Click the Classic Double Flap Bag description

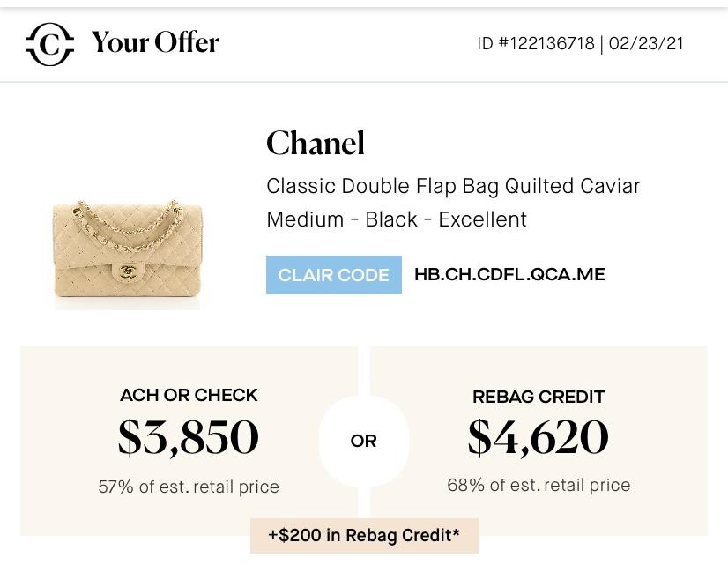tap(453, 187)
